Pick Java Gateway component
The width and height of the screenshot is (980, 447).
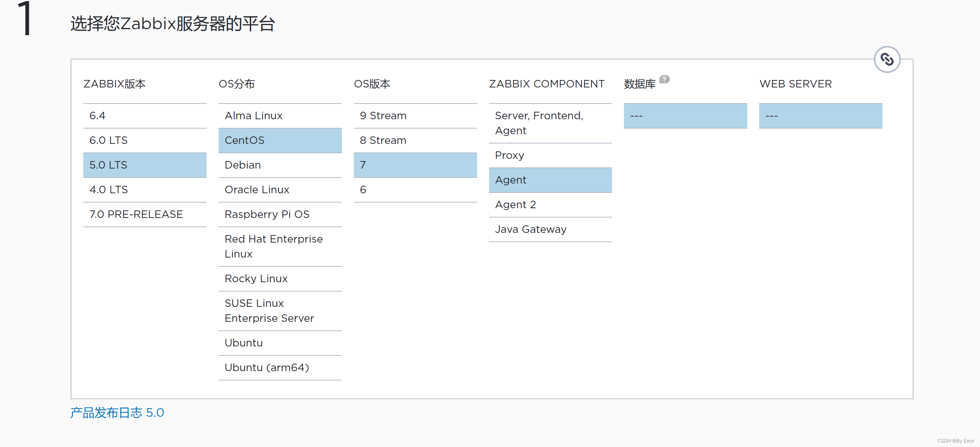click(x=550, y=229)
